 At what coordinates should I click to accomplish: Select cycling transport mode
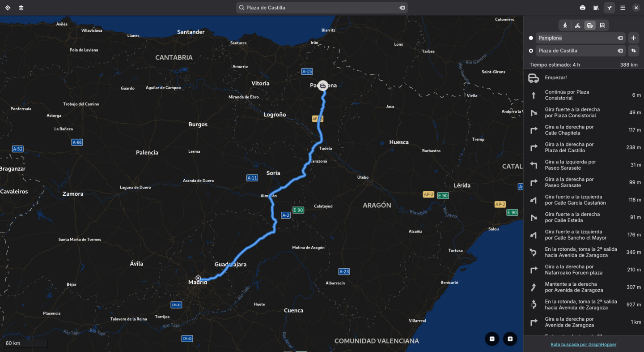coord(577,26)
